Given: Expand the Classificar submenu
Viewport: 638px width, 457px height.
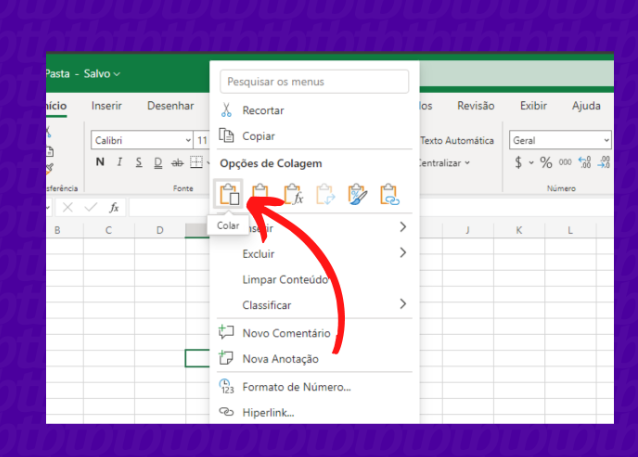Looking at the screenshot, I should point(314,305).
